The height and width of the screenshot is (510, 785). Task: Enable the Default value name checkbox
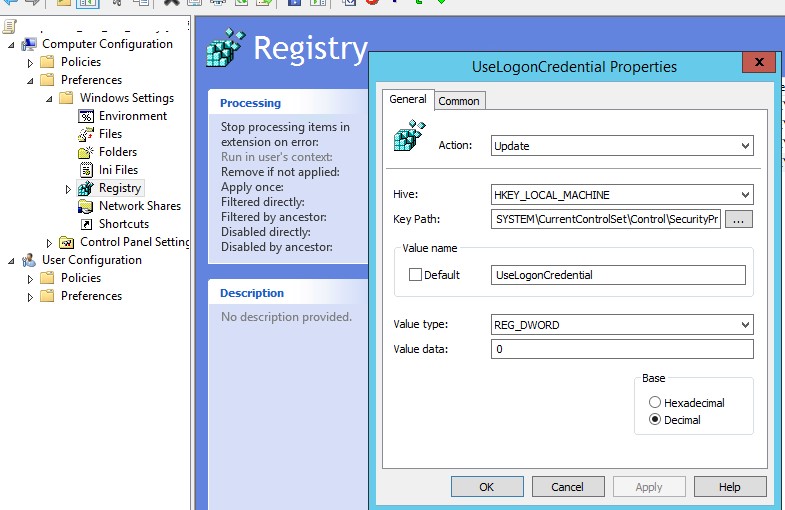point(415,275)
